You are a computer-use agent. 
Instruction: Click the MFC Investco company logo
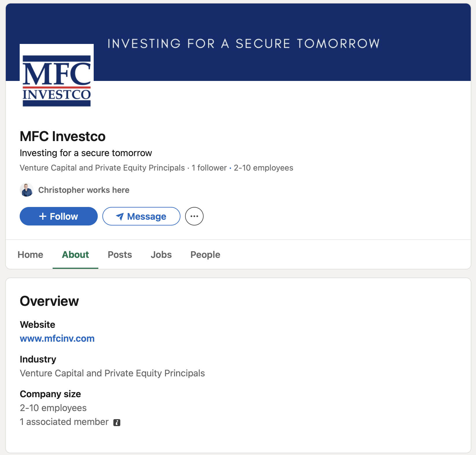tap(57, 75)
